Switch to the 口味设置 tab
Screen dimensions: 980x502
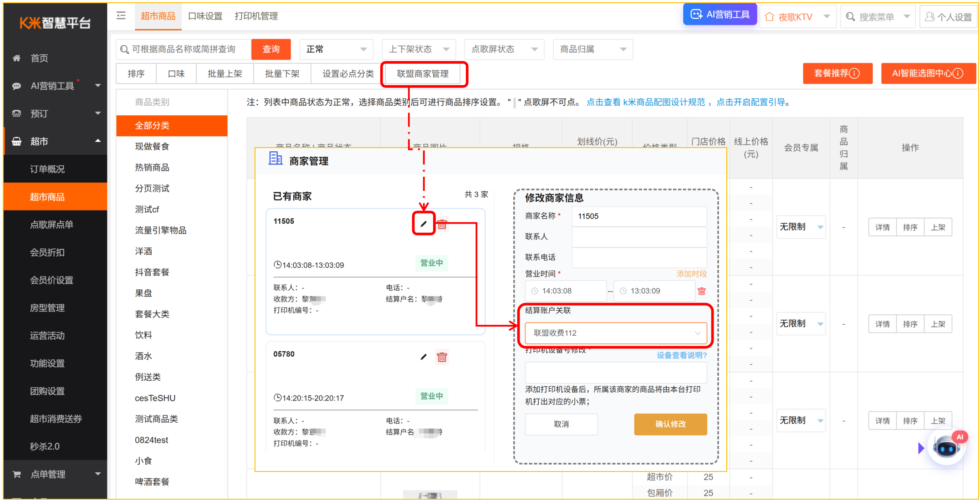click(204, 16)
